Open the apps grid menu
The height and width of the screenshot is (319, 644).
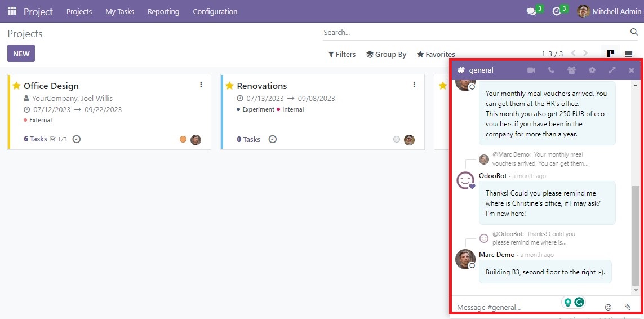(x=12, y=11)
